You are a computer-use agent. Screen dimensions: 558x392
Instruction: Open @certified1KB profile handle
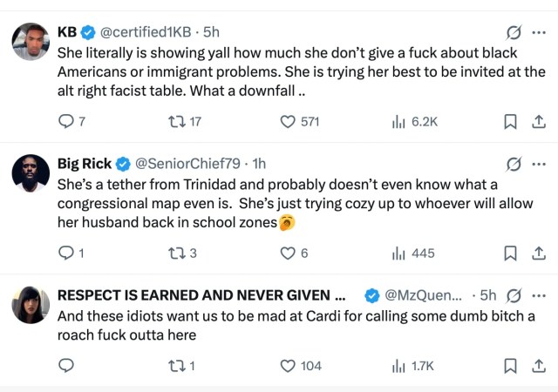pyautogui.click(x=146, y=32)
